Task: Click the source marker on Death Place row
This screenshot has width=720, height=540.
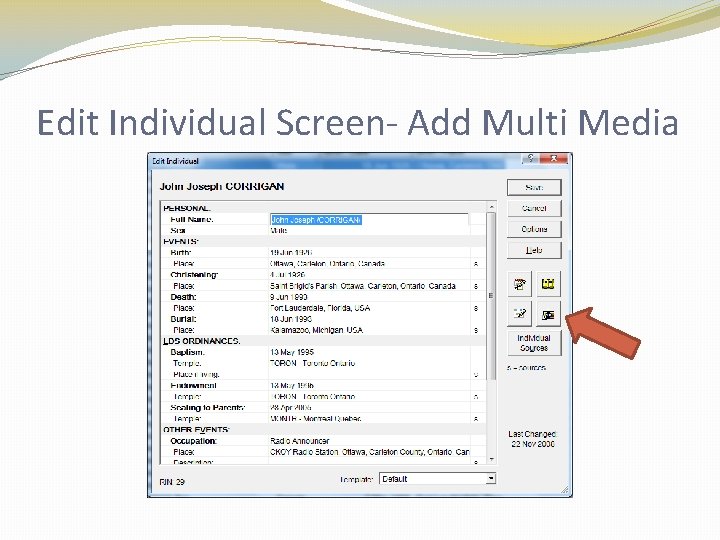Action: (x=476, y=308)
